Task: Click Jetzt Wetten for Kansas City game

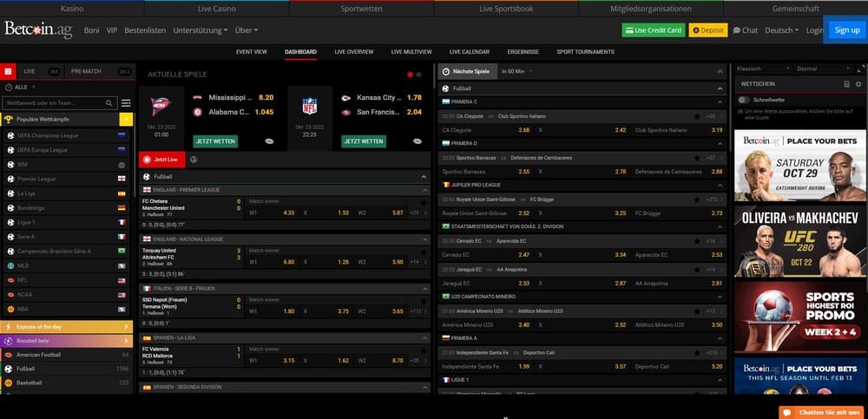Action: pyautogui.click(x=364, y=141)
